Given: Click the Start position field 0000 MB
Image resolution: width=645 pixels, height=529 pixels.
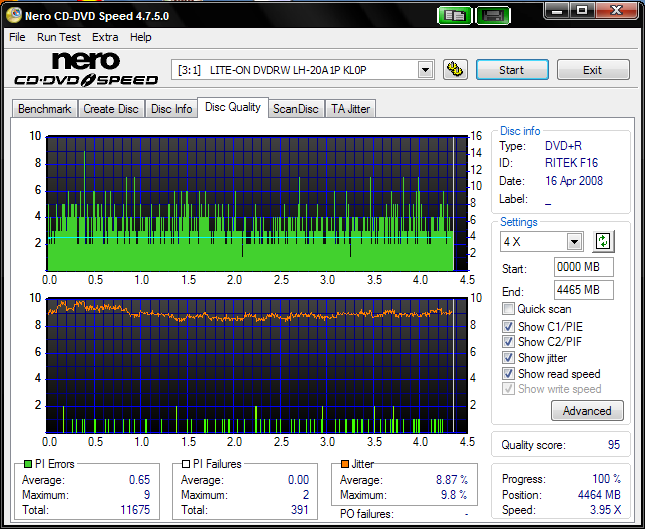Looking at the screenshot, I should pyautogui.click(x=583, y=267).
